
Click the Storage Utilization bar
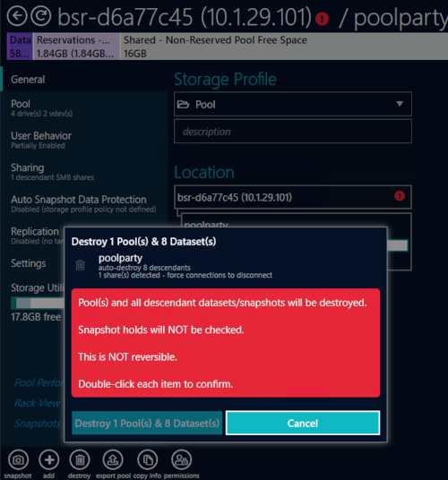tap(38, 303)
